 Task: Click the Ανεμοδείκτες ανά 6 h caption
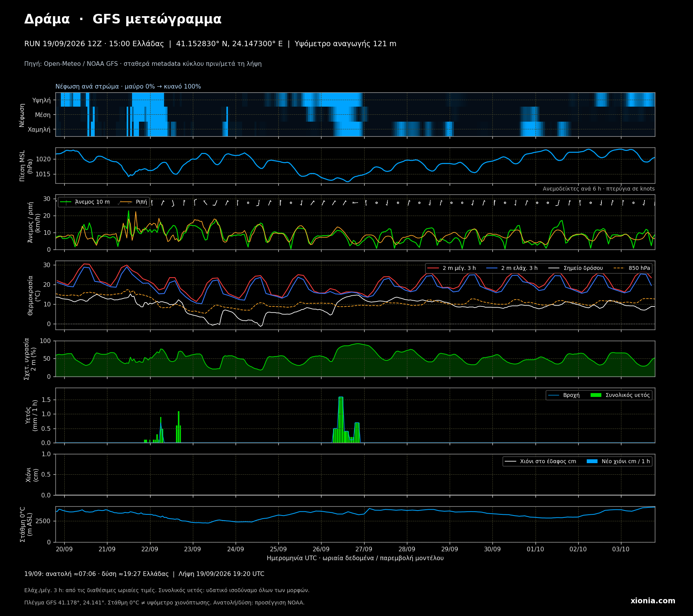click(599, 189)
